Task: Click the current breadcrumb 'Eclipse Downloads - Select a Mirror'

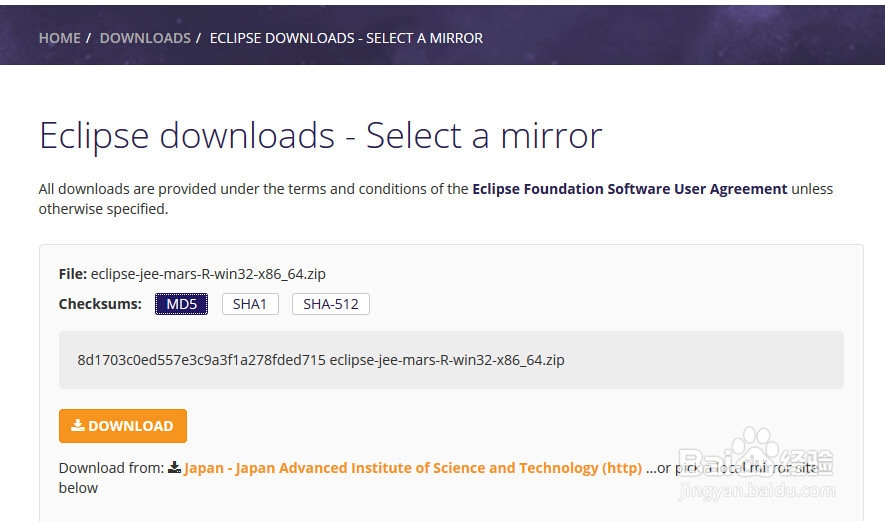Action: (346, 38)
